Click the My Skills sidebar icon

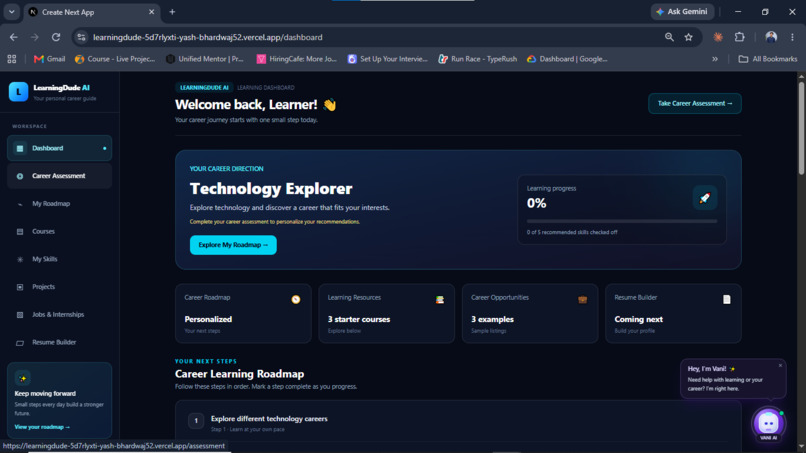coord(20,259)
